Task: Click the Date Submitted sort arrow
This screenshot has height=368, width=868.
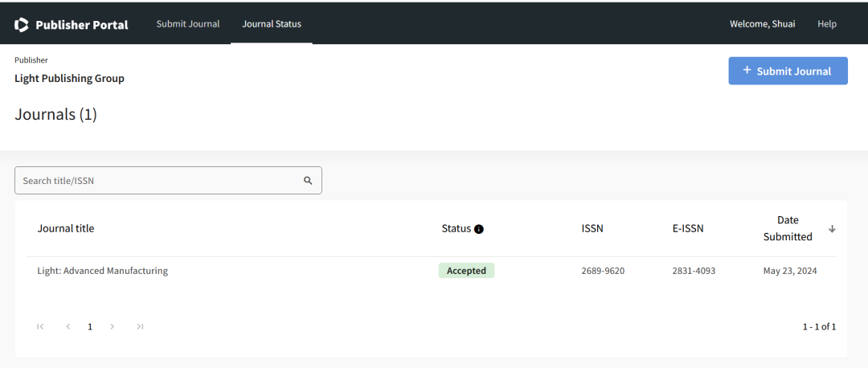Action: 832,229
